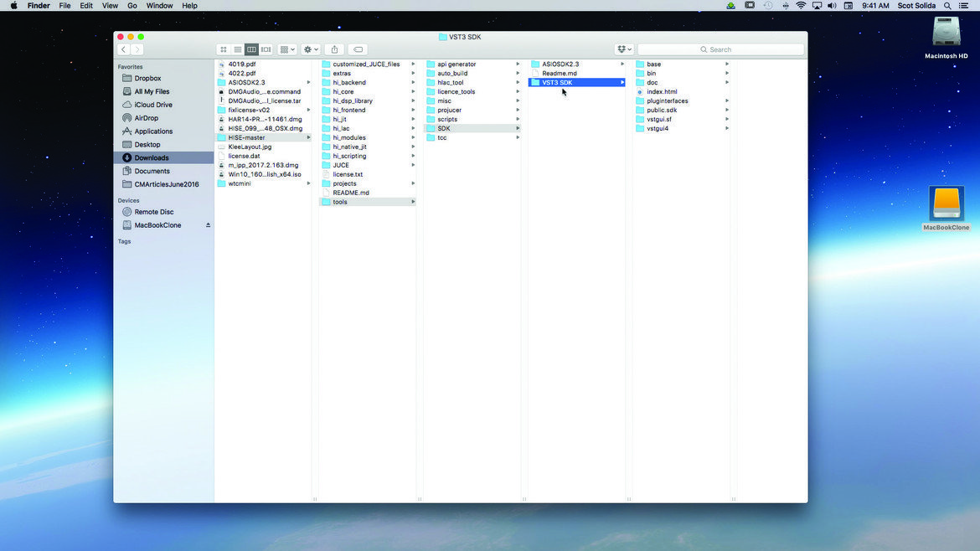Expand the projucer folder arrow

518,110
